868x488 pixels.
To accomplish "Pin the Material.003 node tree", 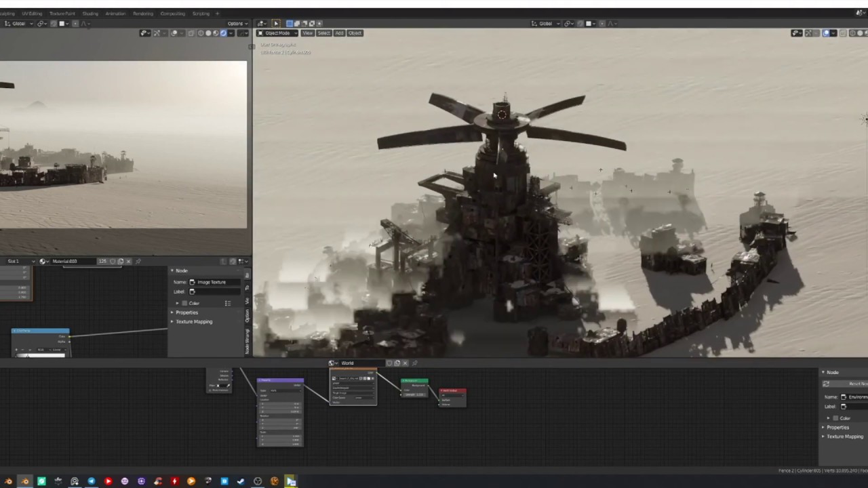I will click(138, 261).
